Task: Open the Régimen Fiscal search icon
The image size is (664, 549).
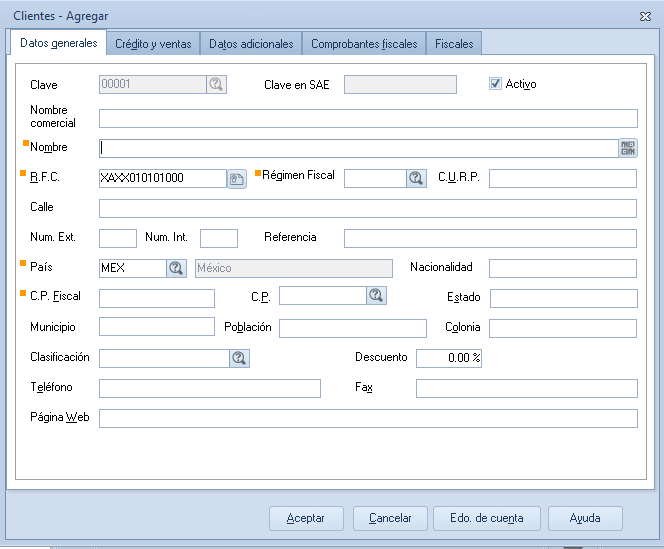Action: click(x=416, y=178)
